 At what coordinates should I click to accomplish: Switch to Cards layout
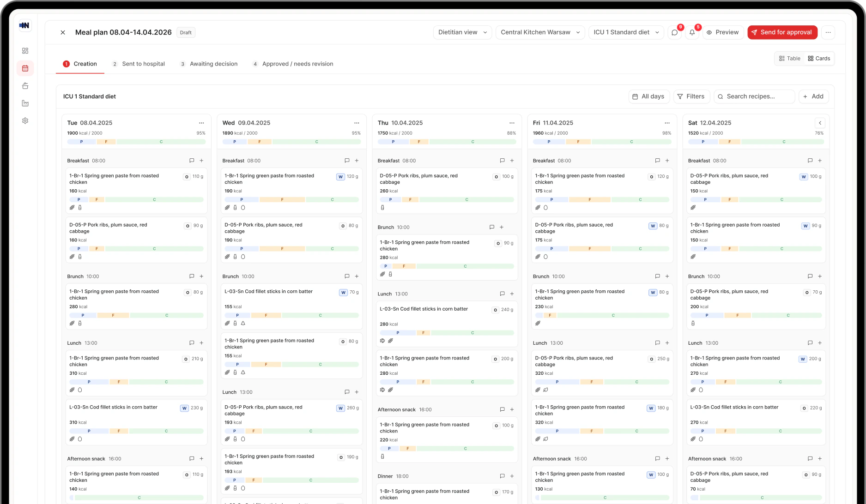pyautogui.click(x=819, y=59)
